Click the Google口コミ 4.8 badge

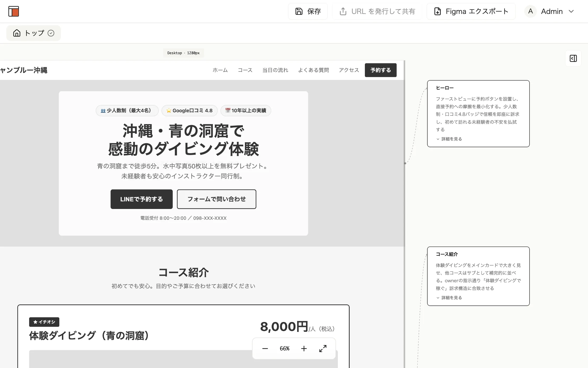pyautogui.click(x=190, y=111)
